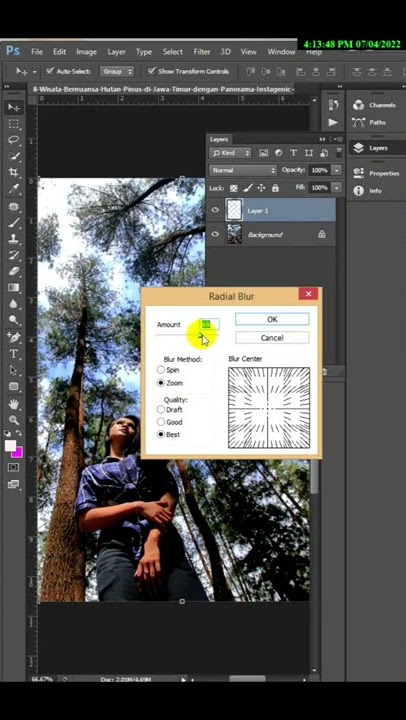Open the layer filter Kind dropdown

(x=230, y=153)
